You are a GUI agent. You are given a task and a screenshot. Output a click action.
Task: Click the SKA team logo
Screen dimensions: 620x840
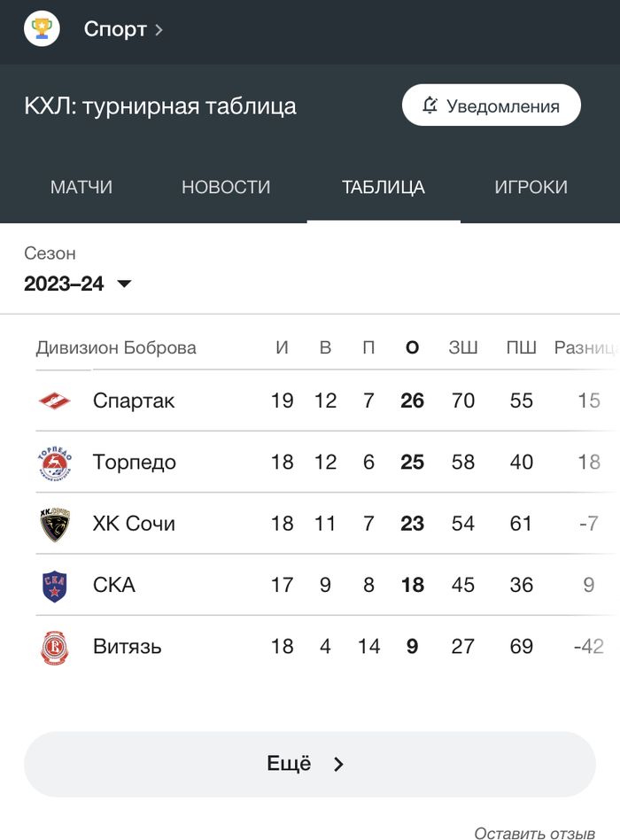(x=55, y=586)
